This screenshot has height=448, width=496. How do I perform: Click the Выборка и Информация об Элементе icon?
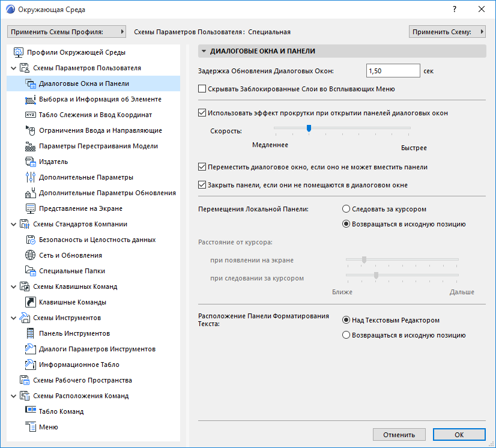(31, 99)
